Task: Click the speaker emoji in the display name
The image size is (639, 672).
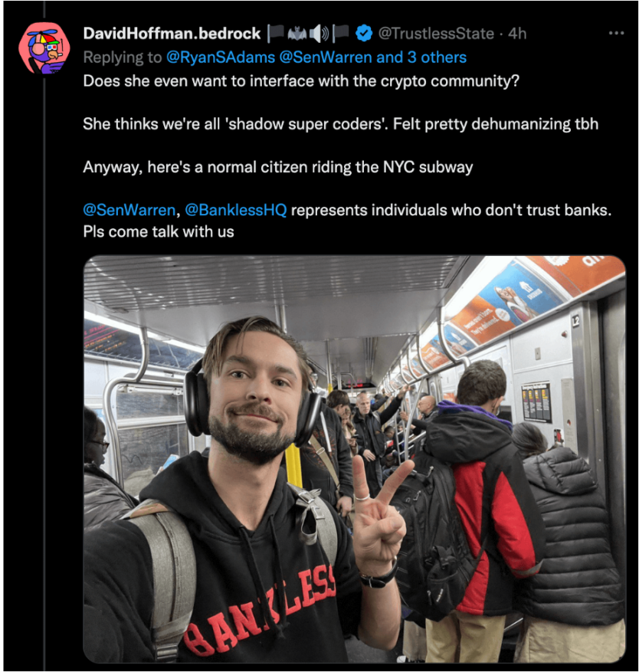Action: 318,33
